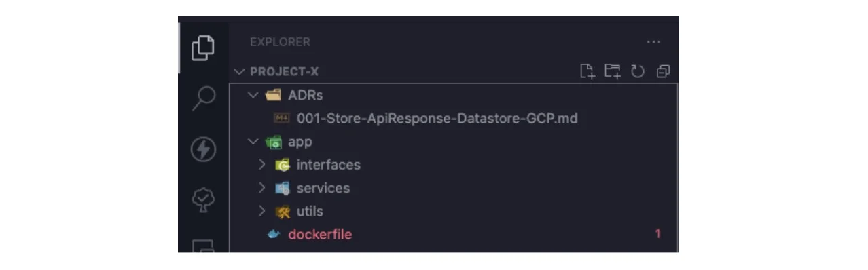Click the EXPLORER panel title
The height and width of the screenshot is (270, 868).
[x=280, y=42]
